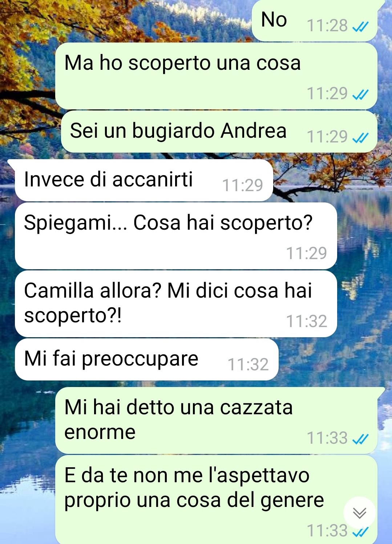Viewport: 392px width, 544px height.
Task: Select received message 'Mi fai preoccupare'
Action: (x=146, y=359)
